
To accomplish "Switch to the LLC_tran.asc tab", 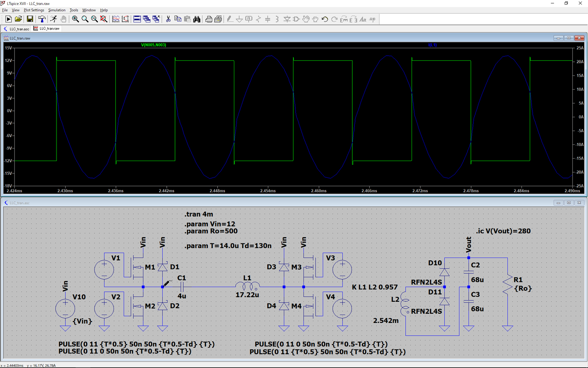I will pyautogui.click(x=16, y=29).
